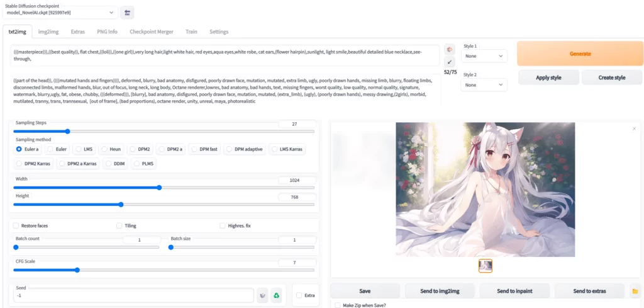Click the CFG Scale slider handle
644x308 pixels.
click(x=77, y=270)
